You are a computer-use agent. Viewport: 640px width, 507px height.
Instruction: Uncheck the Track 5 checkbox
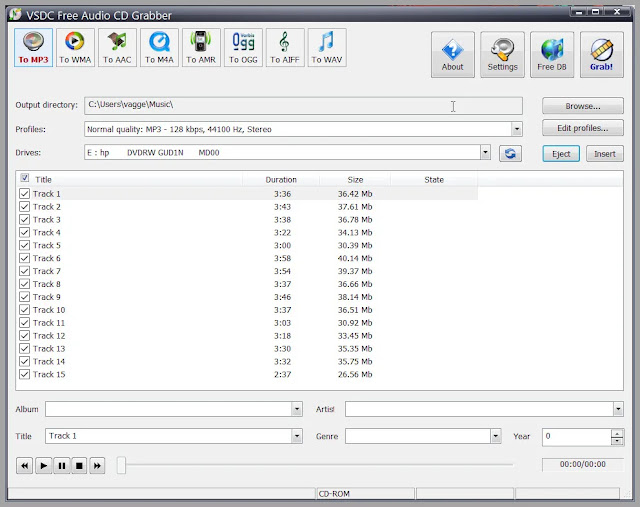[x=24, y=245]
